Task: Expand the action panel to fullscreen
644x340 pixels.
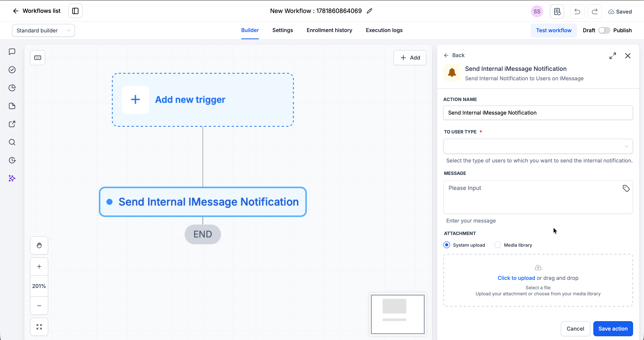Action: click(613, 56)
